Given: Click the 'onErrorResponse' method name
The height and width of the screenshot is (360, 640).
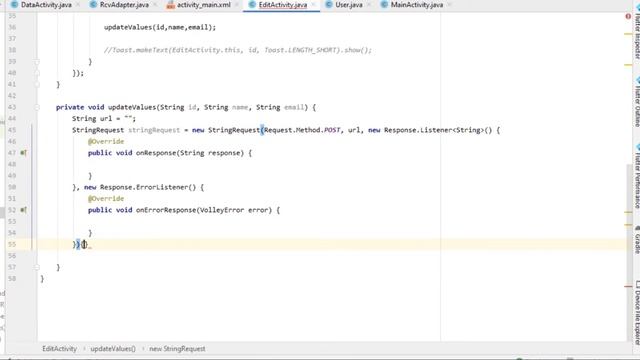Looking at the screenshot, I should coord(166,210).
